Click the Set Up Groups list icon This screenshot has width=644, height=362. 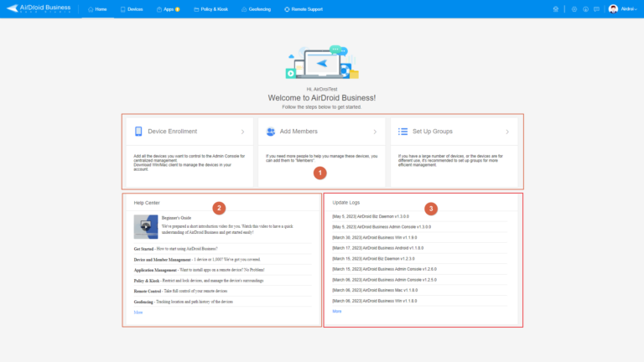click(x=402, y=132)
